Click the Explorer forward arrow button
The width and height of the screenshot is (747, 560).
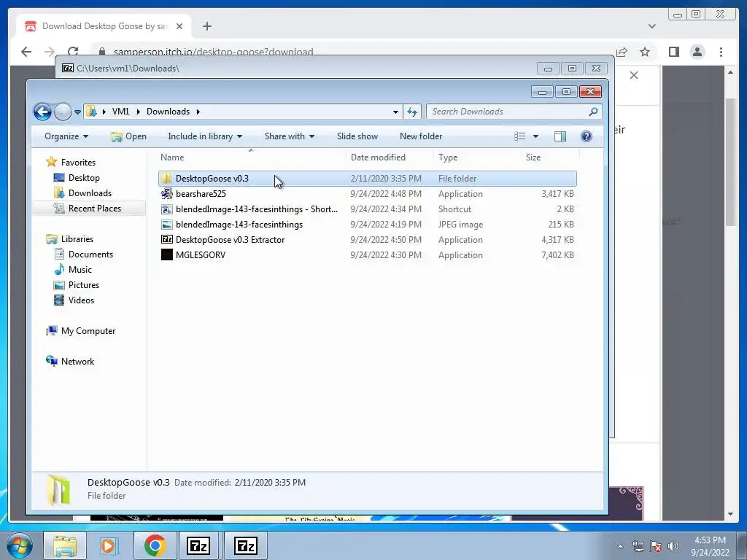63,112
